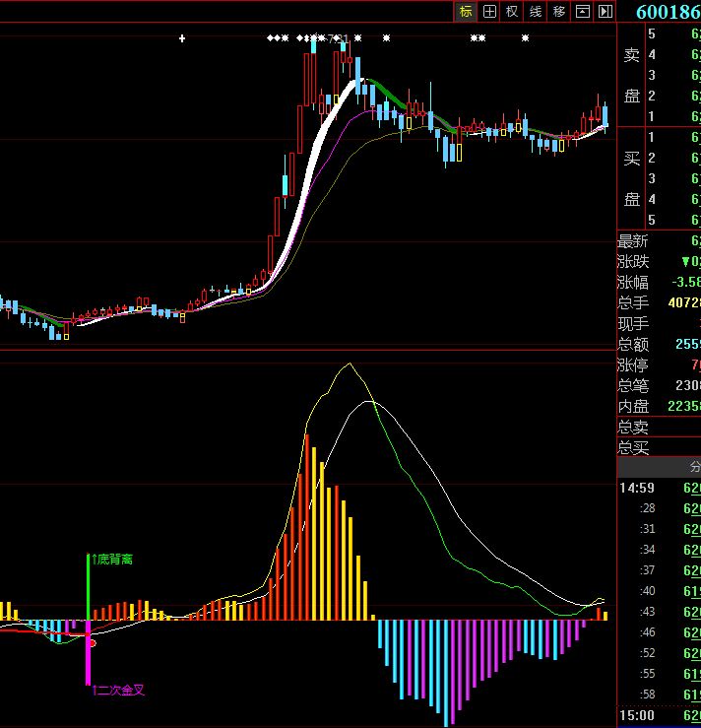This screenshot has height=728, width=701.
Task: Click the plus-sign event marker above chart
Action: (182, 38)
